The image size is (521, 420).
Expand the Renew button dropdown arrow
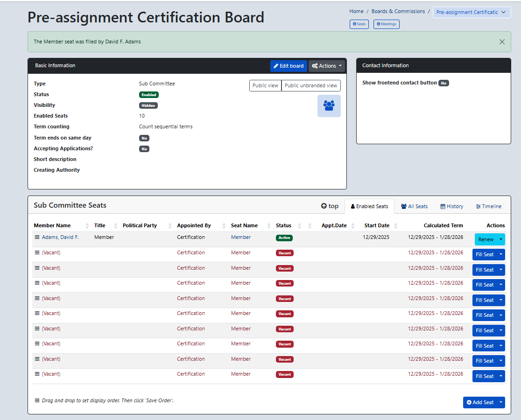[501, 239]
